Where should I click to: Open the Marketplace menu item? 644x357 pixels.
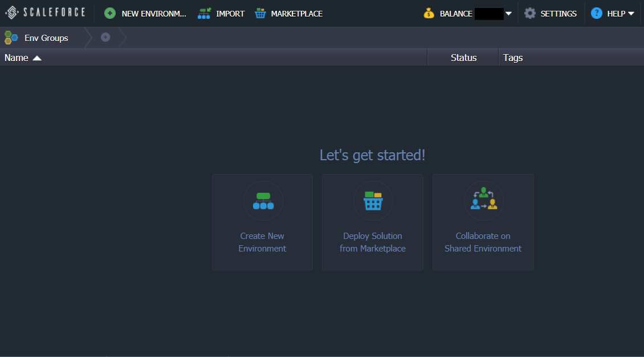click(x=296, y=14)
